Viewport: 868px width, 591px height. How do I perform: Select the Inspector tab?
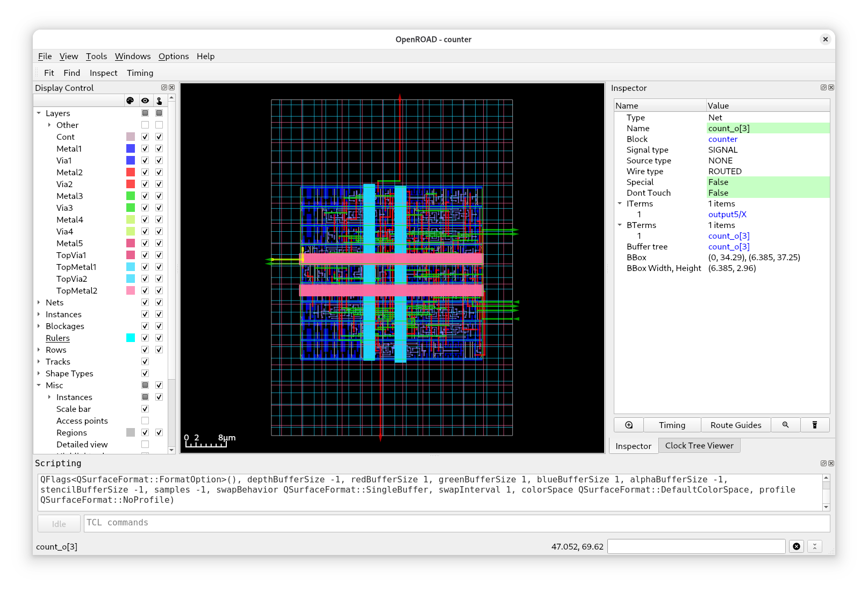(633, 446)
